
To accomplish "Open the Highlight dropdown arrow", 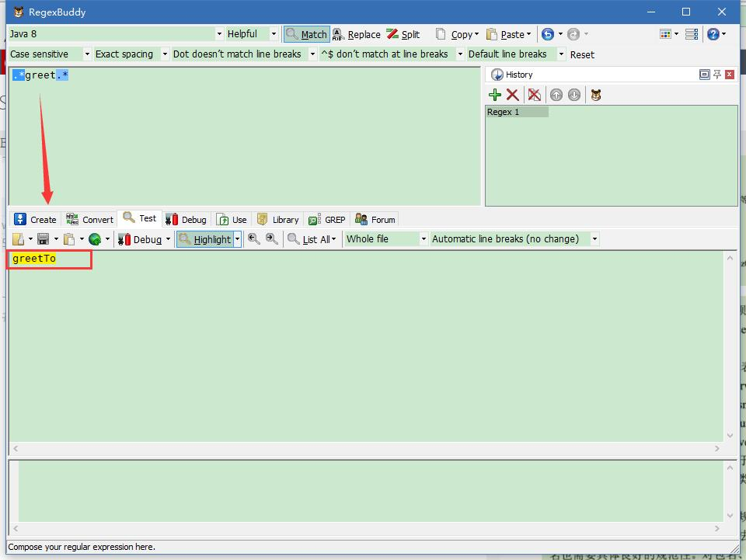I will click(238, 239).
